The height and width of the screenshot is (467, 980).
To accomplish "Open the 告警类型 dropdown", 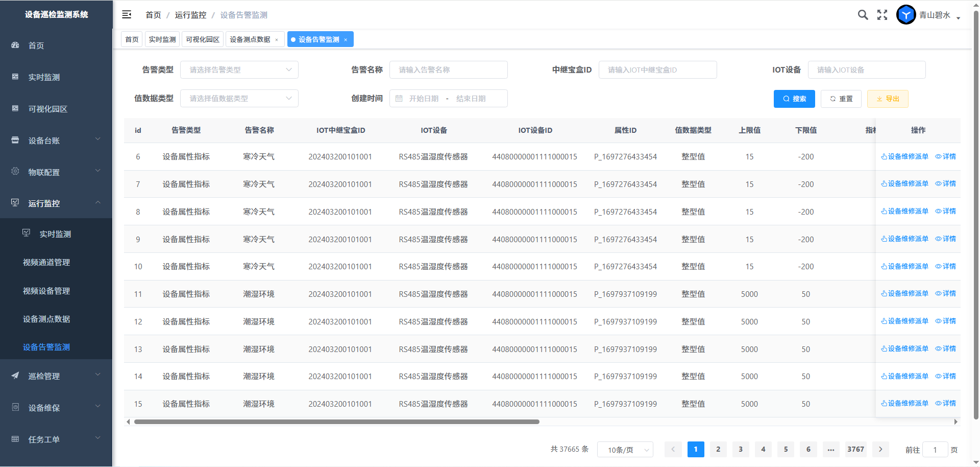I will pyautogui.click(x=239, y=70).
